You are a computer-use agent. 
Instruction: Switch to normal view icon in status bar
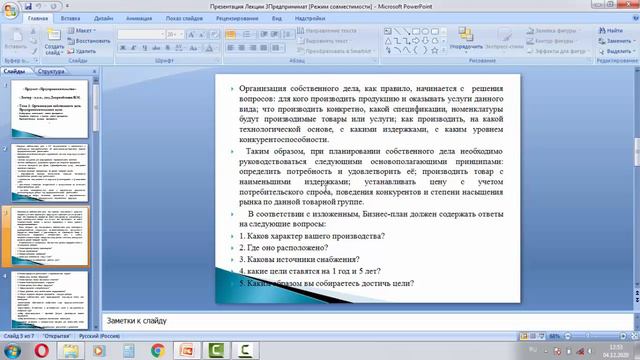pyautogui.click(x=524, y=336)
